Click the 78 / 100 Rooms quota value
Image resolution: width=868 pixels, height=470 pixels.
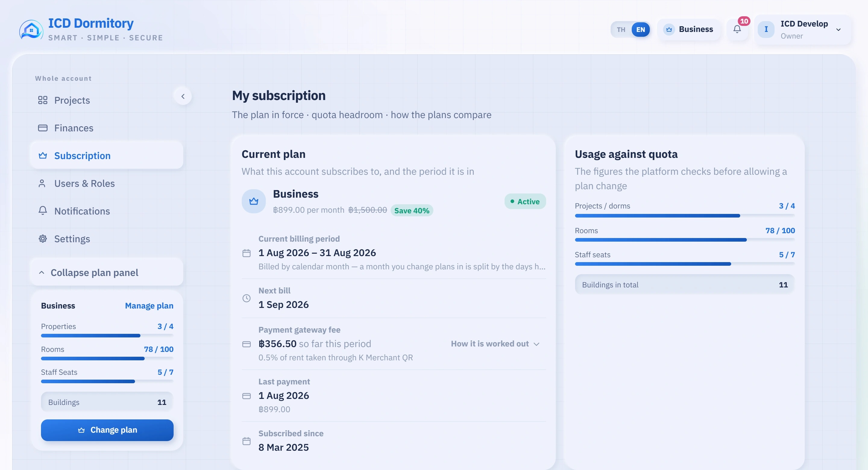(780, 230)
